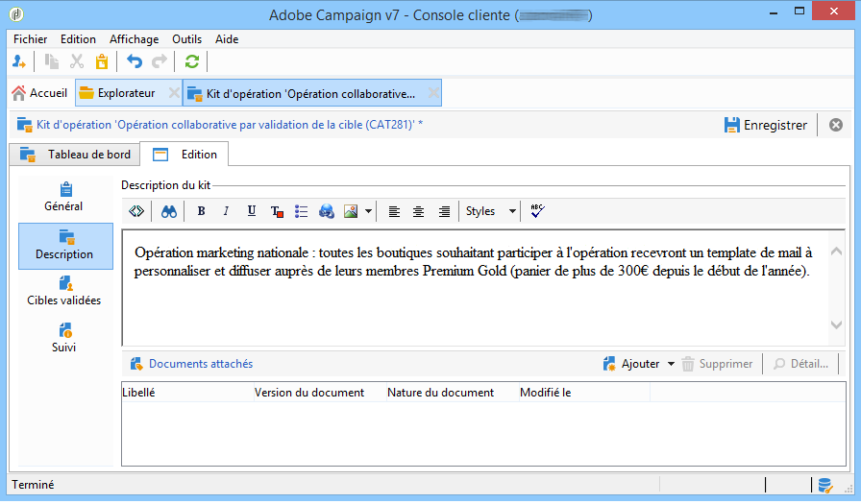Click the Redo arrow icon

[160, 61]
